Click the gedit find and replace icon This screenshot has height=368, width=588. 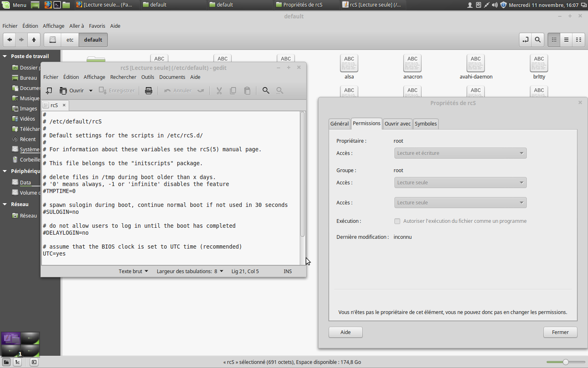pyautogui.click(x=280, y=90)
